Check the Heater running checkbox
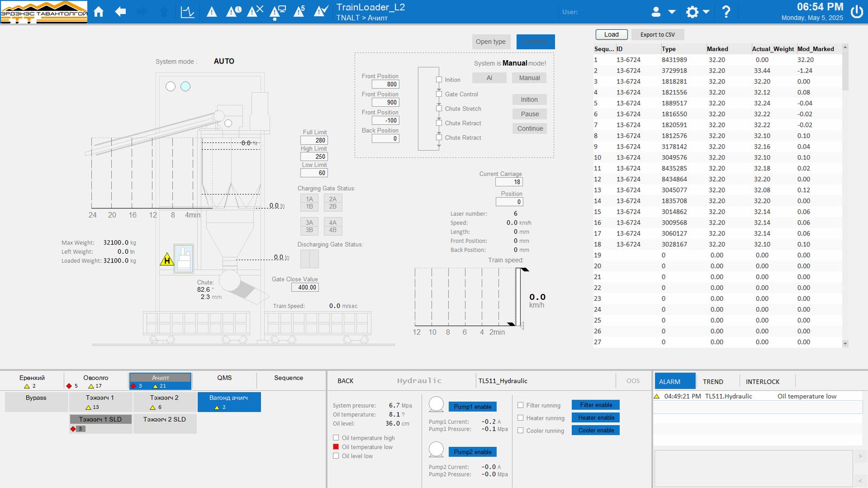The image size is (868, 488). click(x=521, y=418)
